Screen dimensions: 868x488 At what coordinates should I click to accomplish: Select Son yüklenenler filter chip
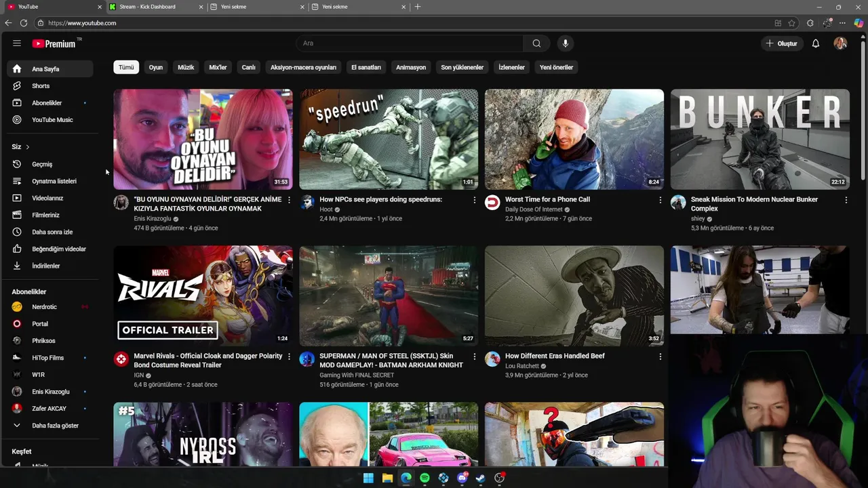tap(462, 67)
